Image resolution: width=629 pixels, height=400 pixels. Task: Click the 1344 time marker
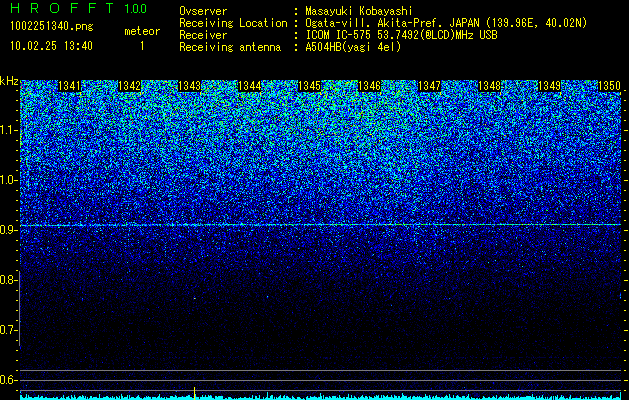tap(250, 86)
